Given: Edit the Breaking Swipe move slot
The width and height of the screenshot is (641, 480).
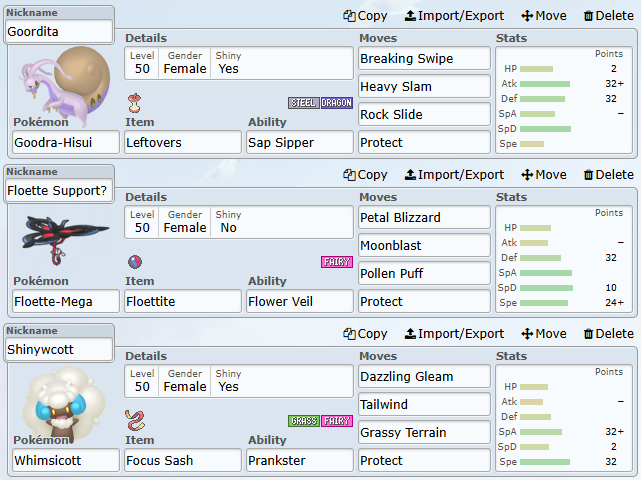Looking at the screenshot, I should pos(424,58).
